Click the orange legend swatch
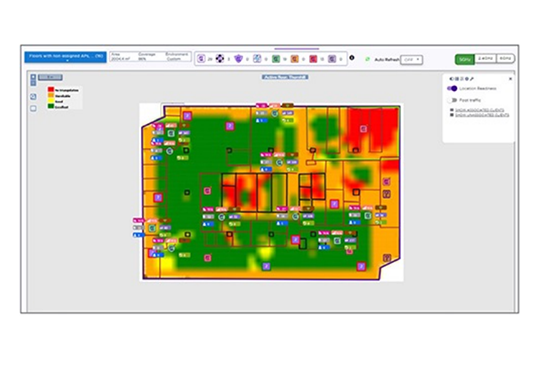The image size is (541, 375). [x=51, y=95]
